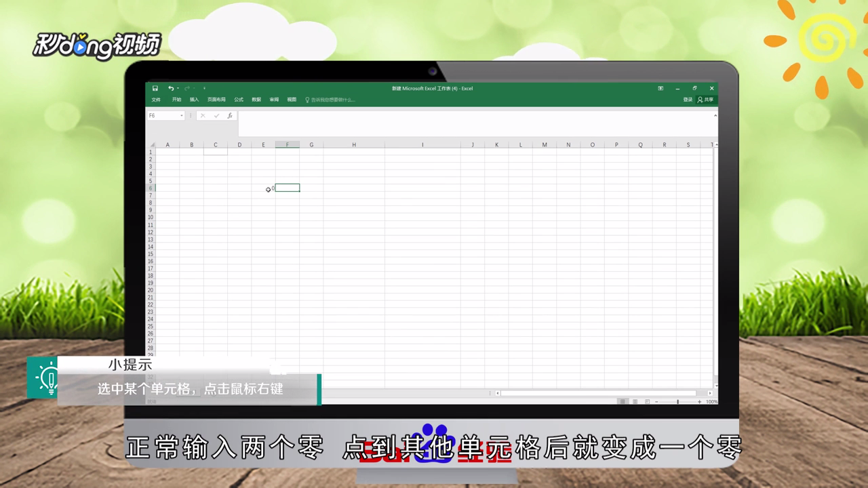
Task: Switch to Normal view icon in status bar
Action: click(623, 402)
